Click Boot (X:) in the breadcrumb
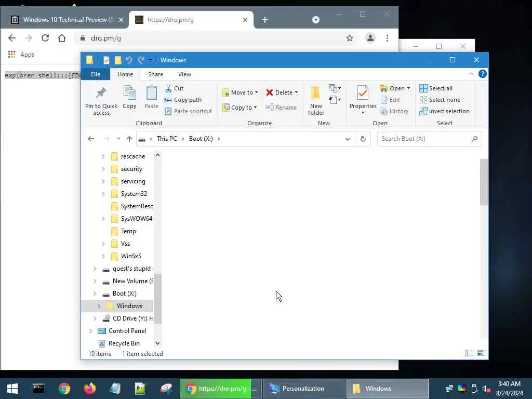 click(x=201, y=139)
